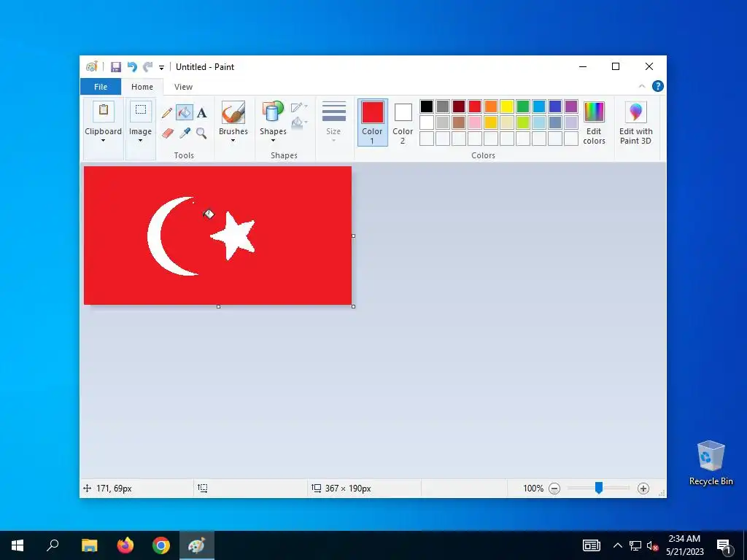Open the shape Outline dropdown
This screenshot has height=560, width=747.
[x=299, y=106]
